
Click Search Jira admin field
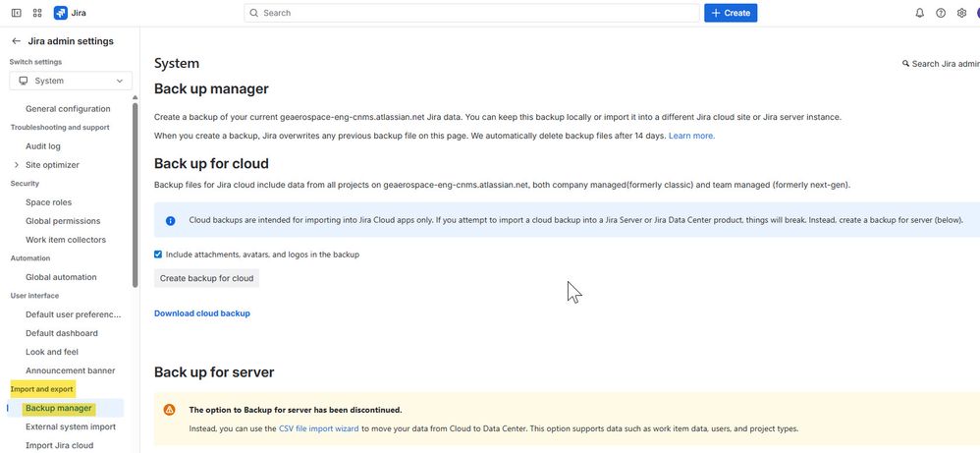943,63
